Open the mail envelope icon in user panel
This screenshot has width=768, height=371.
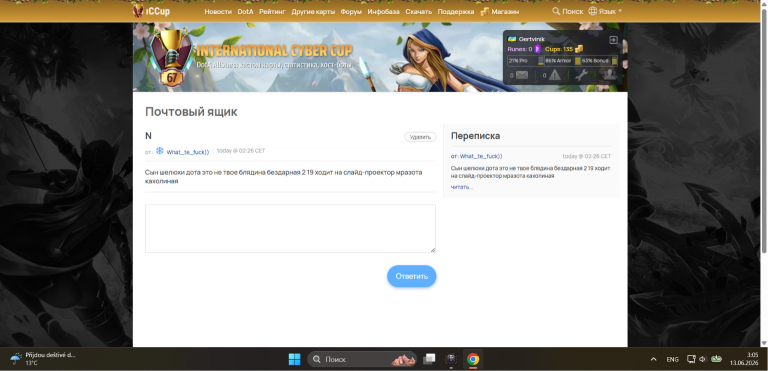tap(522, 75)
